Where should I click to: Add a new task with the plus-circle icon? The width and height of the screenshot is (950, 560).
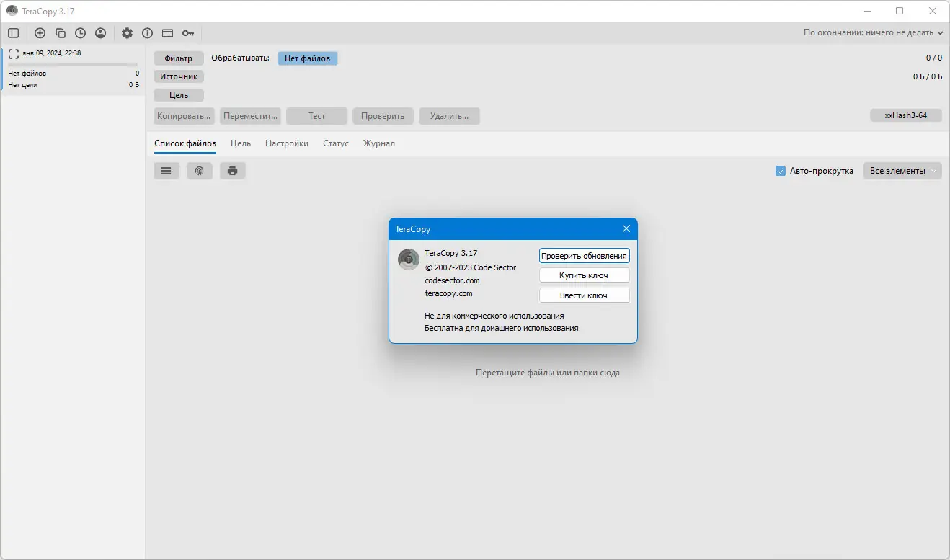click(x=40, y=33)
